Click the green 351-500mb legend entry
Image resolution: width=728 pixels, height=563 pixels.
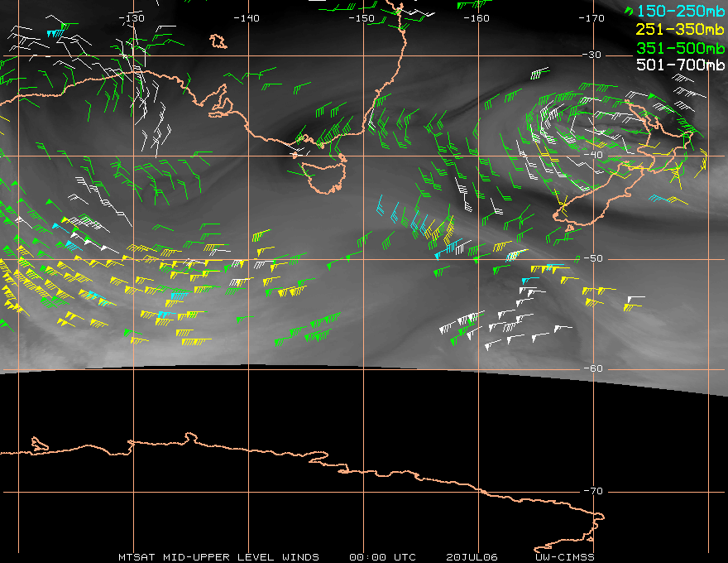click(x=680, y=48)
